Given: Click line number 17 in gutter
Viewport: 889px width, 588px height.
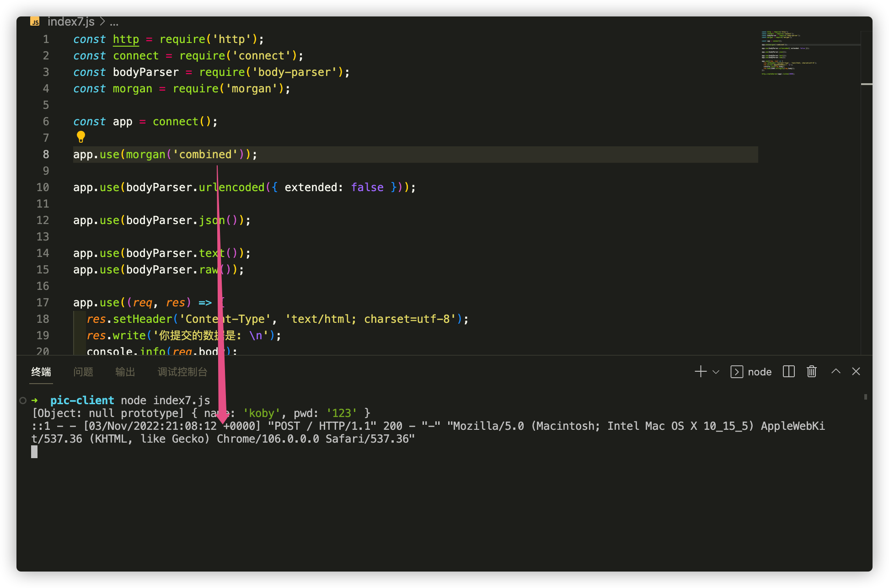Looking at the screenshot, I should (x=43, y=303).
